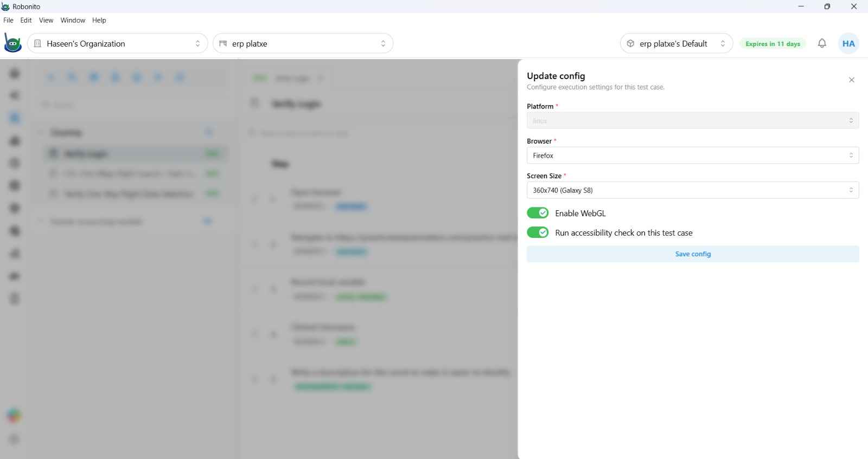Open erp platxe's Default environment dropdown
The width and height of the screenshot is (868, 459).
(x=676, y=43)
